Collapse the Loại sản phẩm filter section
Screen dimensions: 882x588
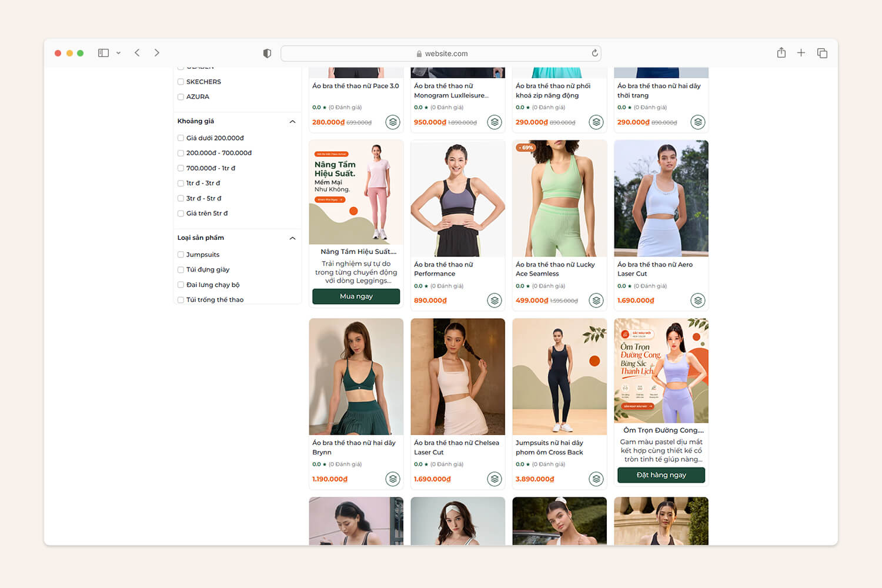click(292, 238)
